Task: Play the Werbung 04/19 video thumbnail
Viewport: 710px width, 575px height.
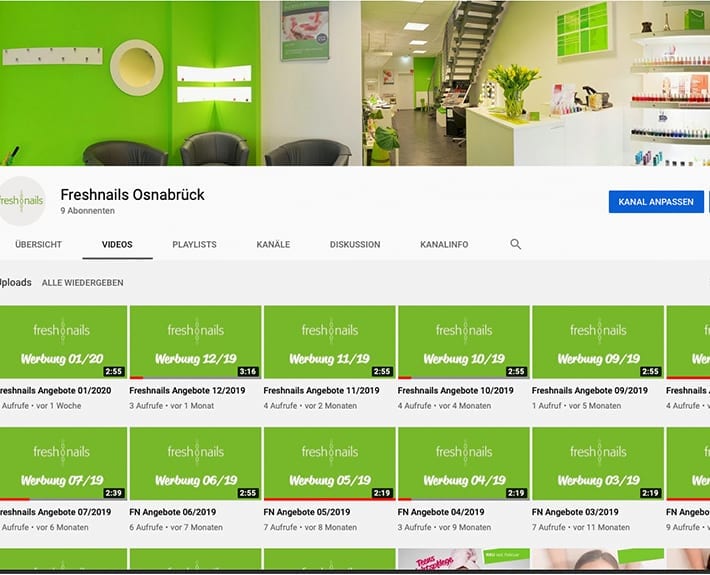Action: tap(464, 464)
